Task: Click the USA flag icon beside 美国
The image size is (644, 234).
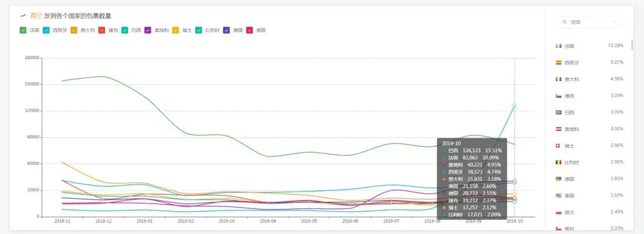Action: point(558,195)
